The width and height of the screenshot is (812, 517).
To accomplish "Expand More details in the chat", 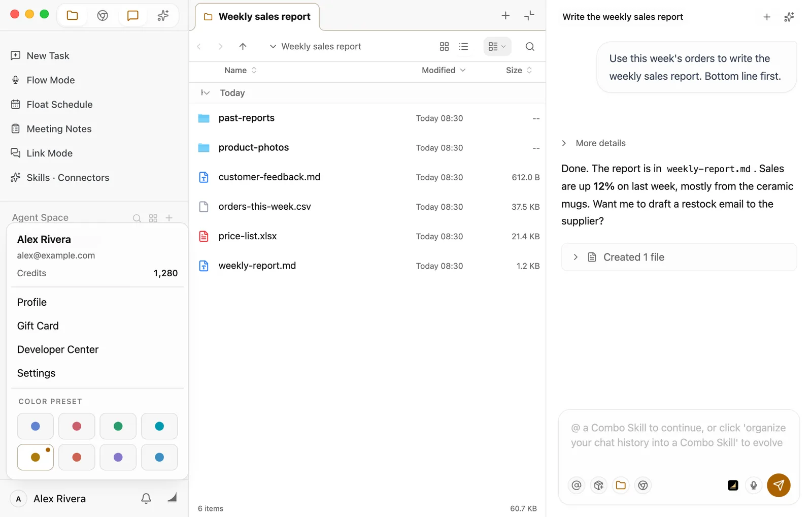I will click(x=594, y=143).
